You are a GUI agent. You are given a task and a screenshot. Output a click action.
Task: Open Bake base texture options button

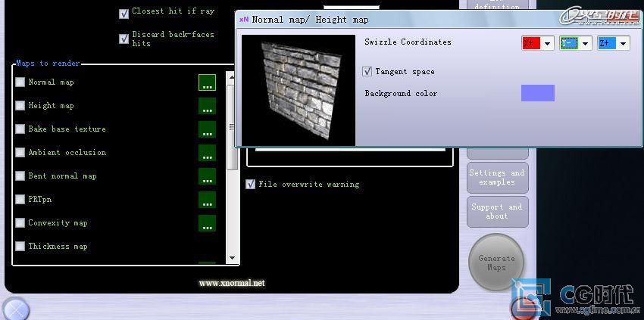207,129
